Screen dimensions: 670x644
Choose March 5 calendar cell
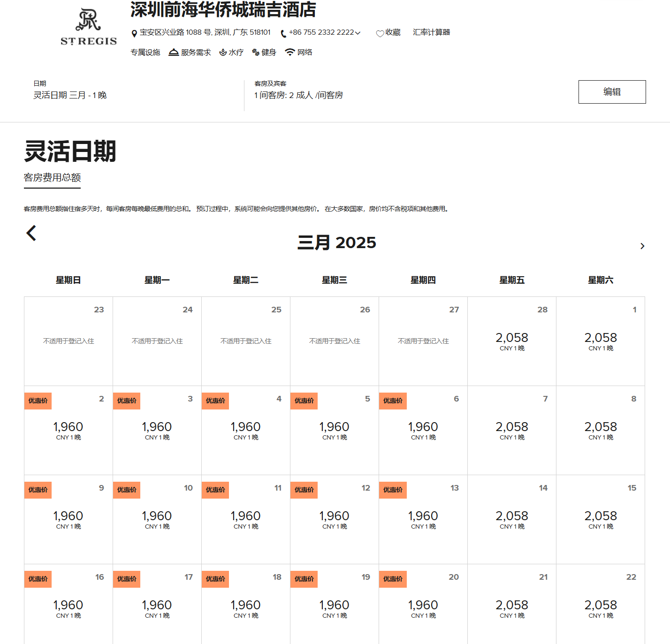[335, 430]
